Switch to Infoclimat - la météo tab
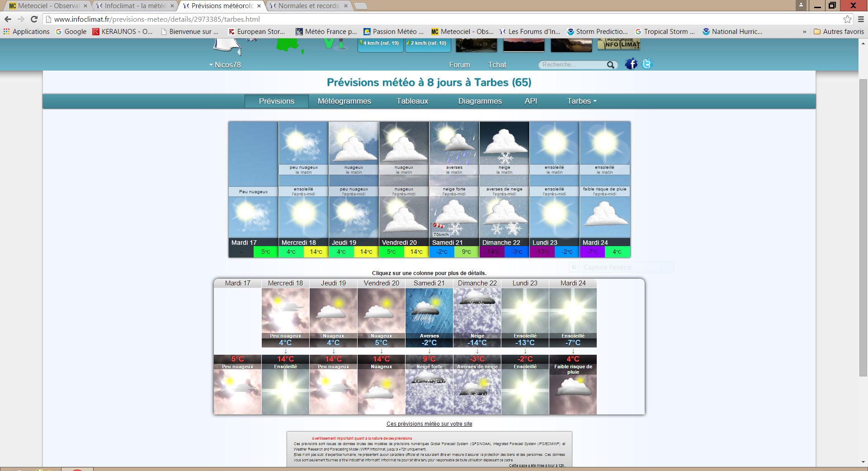868x471 pixels. pos(136,6)
